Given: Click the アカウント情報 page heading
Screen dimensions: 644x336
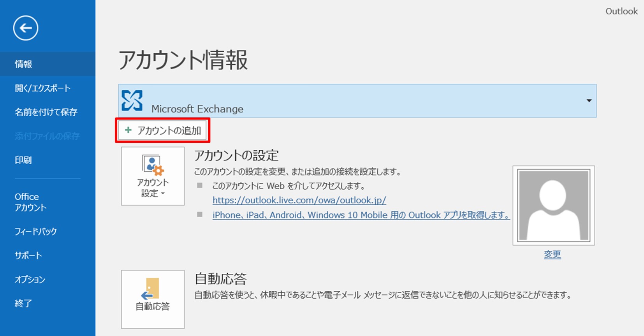Looking at the screenshot, I should (x=183, y=60).
